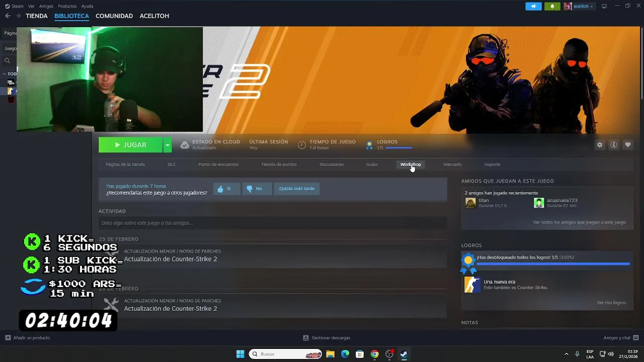Open the Punto de encuentro tab
The height and width of the screenshot is (362, 644).
(x=218, y=164)
